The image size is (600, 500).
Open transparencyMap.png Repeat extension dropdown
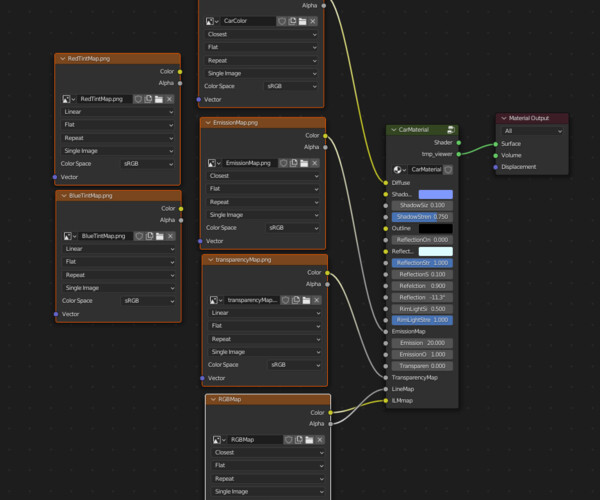265,339
